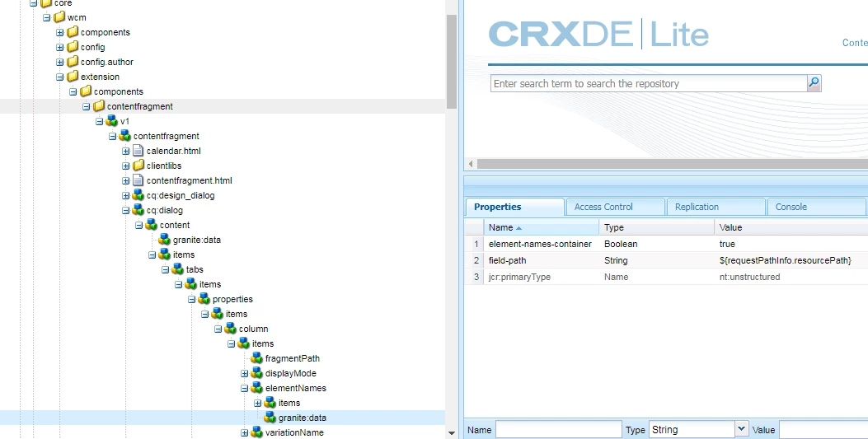The width and height of the screenshot is (868, 439).
Task: Click the v1 node icon
Action: pyautogui.click(x=112, y=121)
